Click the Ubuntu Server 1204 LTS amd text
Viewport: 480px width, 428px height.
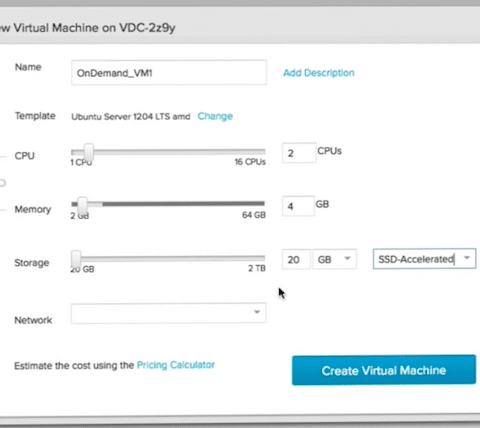[131, 117]
